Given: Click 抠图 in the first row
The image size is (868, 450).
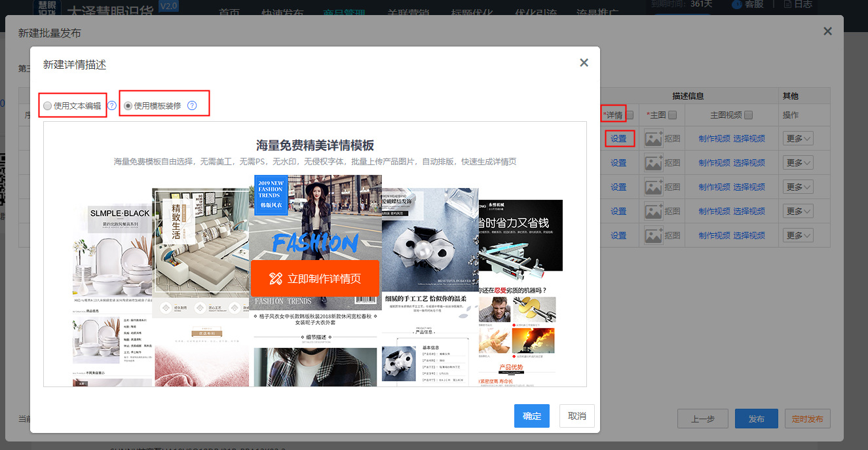Looking at the screenshot, I should (672, 139).
